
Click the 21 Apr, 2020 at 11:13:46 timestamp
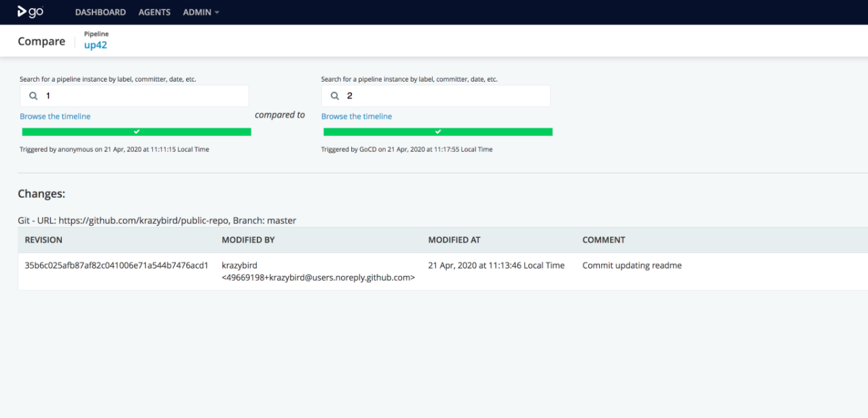coord(496,266)
